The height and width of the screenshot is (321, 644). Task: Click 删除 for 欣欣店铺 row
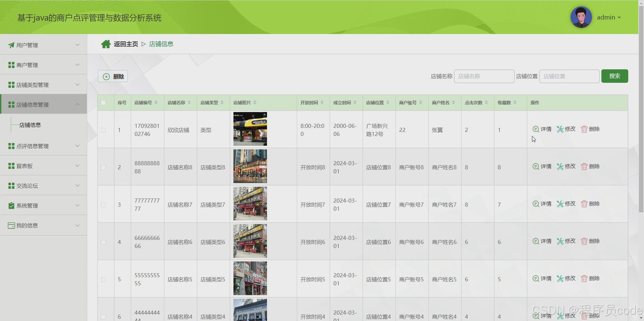click(x=590, y=129)
